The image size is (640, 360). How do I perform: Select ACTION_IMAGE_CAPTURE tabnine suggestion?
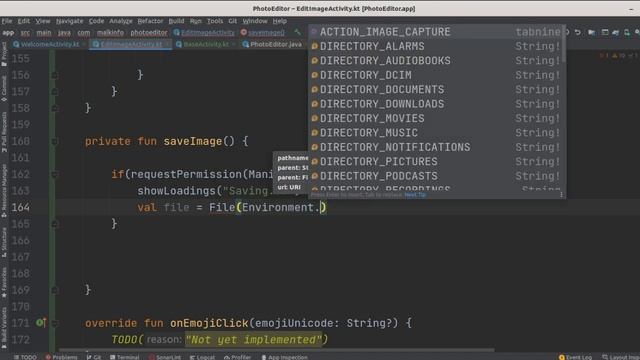pyautogui.click(x=436, y=32)
